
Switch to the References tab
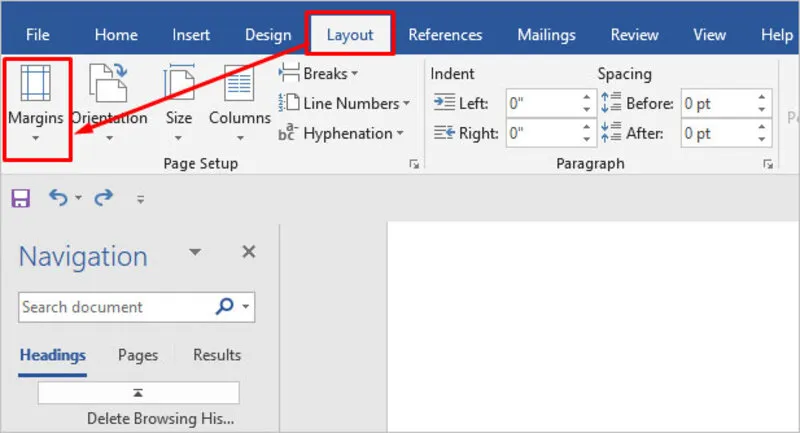click(445, 35)
